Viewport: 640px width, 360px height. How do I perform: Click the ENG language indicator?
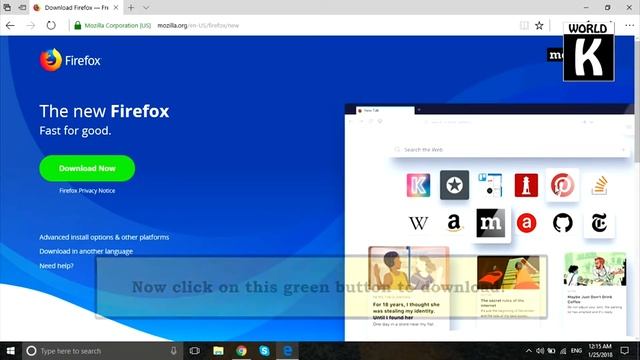pos(576,351)
